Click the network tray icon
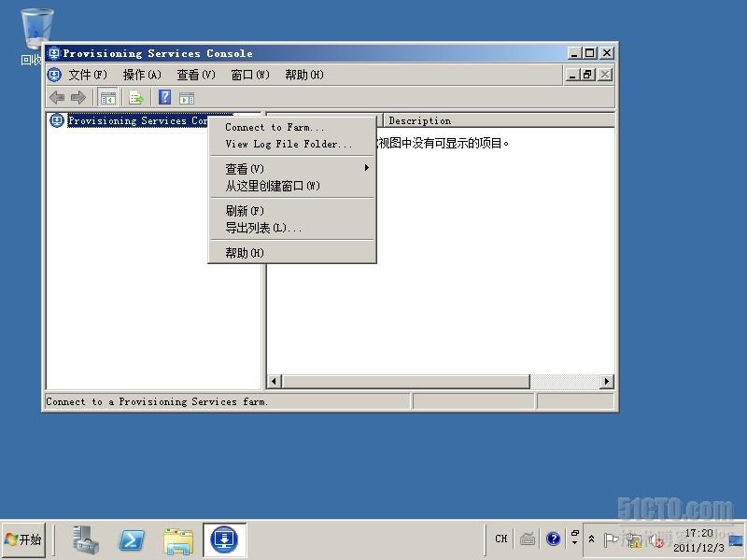 click(634, 540)
